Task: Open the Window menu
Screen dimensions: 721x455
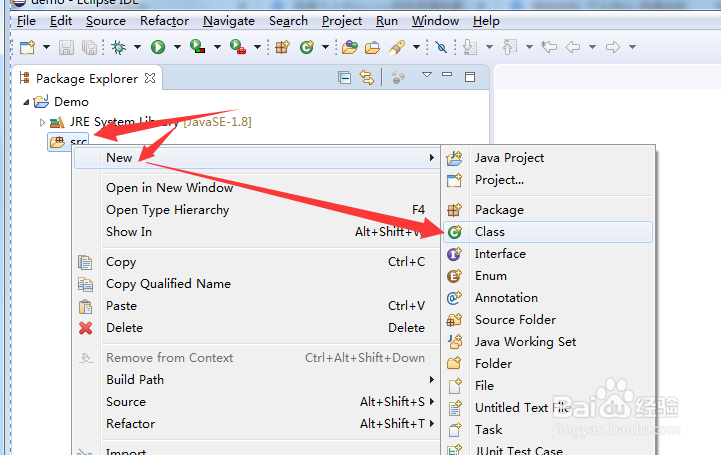Action: pos(435,21)
